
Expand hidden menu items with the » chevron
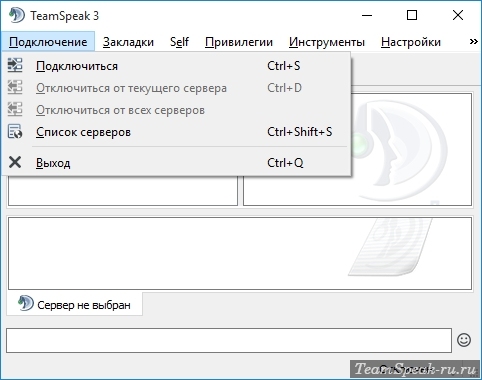[x=473, y=42]
